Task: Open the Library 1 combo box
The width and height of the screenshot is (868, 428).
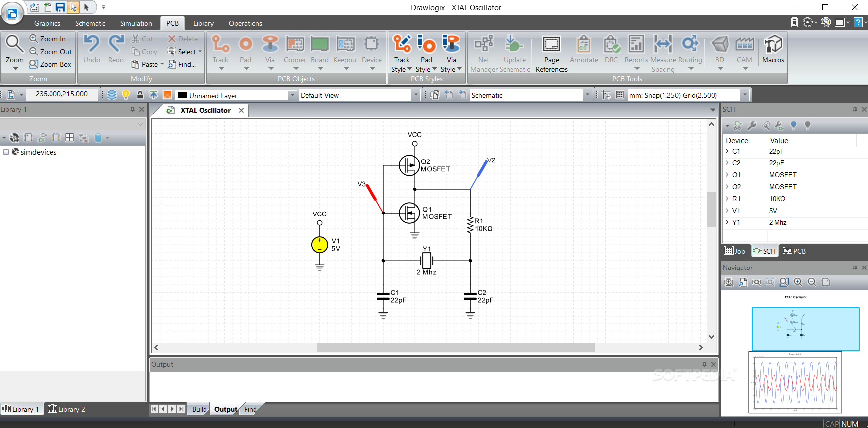Action: [72, 124]
